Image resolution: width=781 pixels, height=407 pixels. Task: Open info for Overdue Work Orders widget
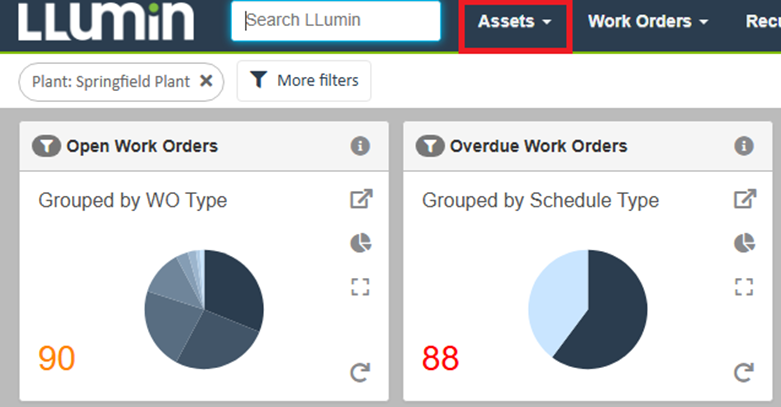pyautogui.click(x=744, y=146)
